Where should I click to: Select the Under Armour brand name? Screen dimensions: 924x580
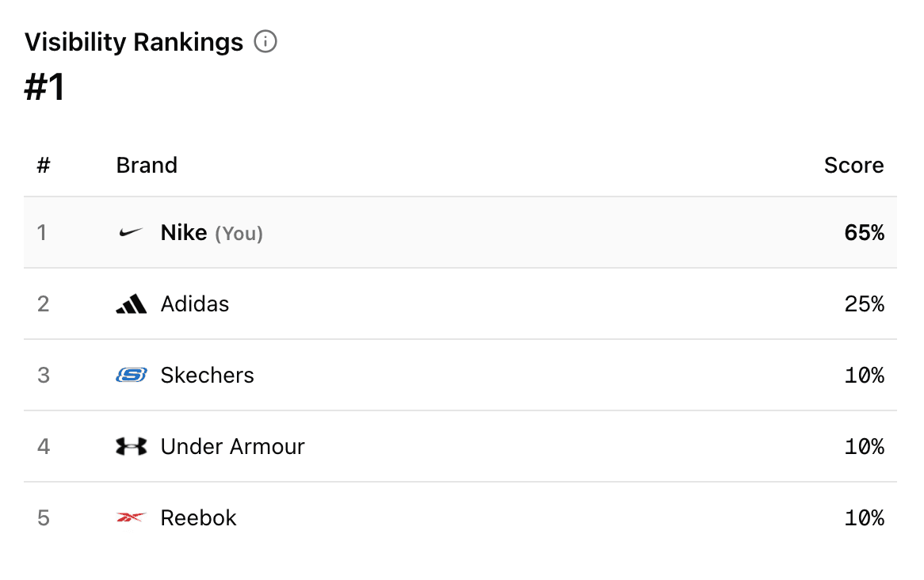(x=232, y=447)
